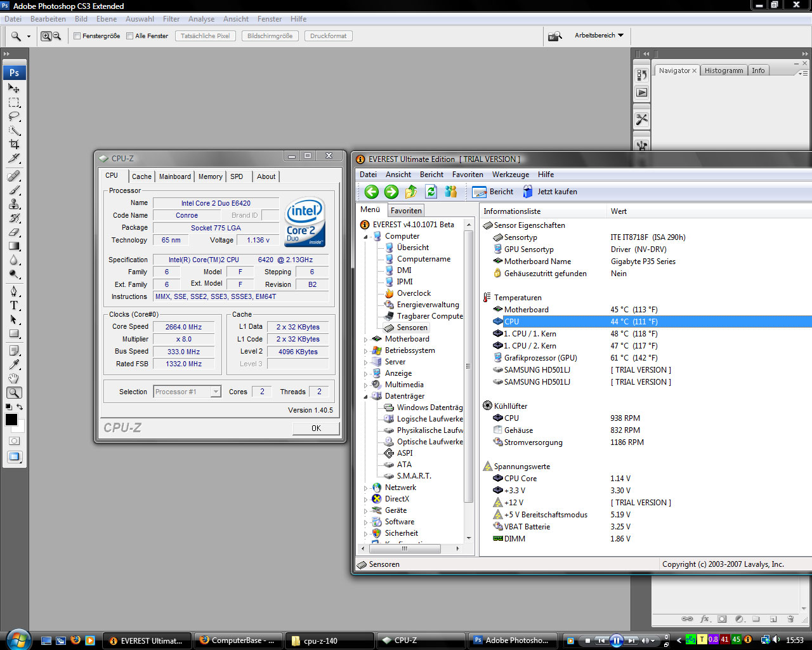Select the Hand tool
The image size is (812, 650).
click(14, 378)
